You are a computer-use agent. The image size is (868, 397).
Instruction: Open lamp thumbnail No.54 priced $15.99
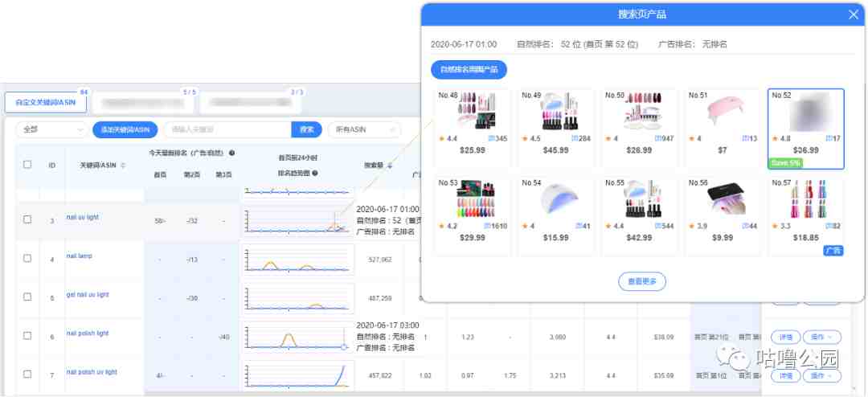pyautogui.click(x=559, y=199)
